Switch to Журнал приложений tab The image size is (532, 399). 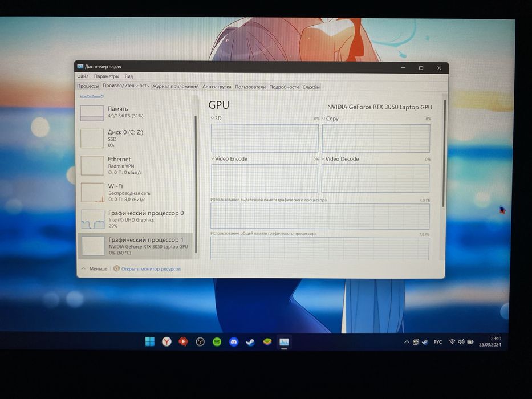tap(176, 87)
